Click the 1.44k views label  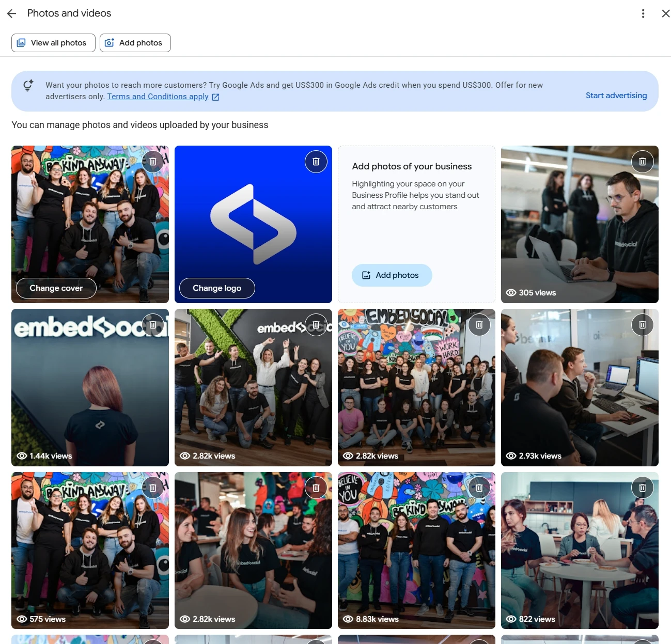pyautogui.click(x=51, y=456)
